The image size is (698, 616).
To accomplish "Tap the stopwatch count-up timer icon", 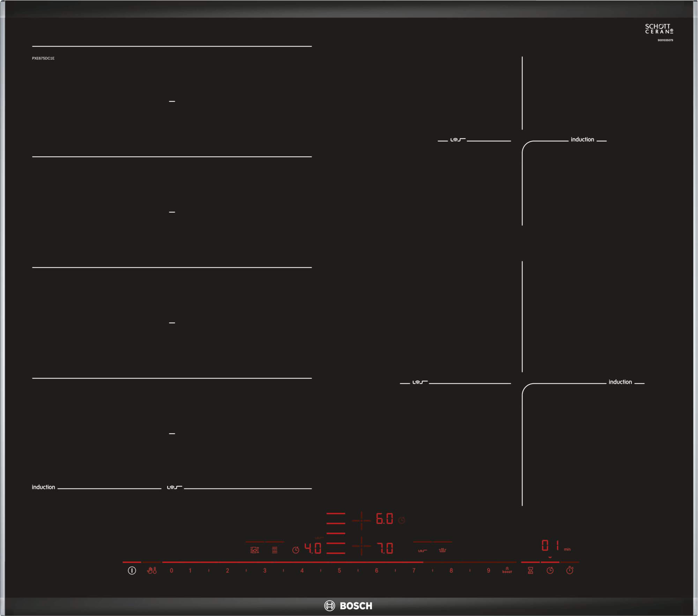I will tap(570, 571).
